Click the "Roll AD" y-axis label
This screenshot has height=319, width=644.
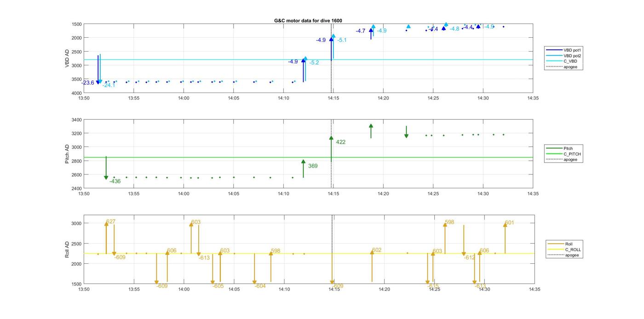pyautogui.click(x=67, y=249)
